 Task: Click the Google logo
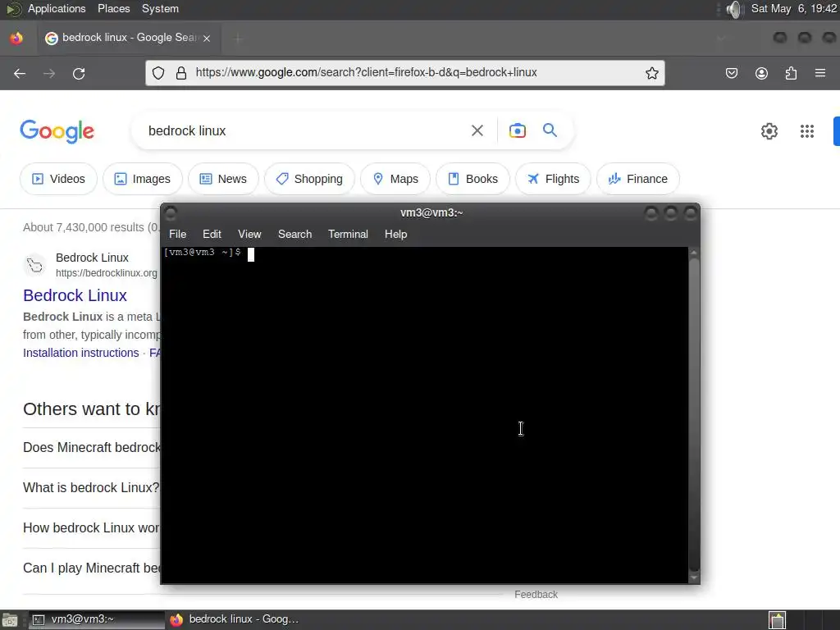click(x=57, y=131)
